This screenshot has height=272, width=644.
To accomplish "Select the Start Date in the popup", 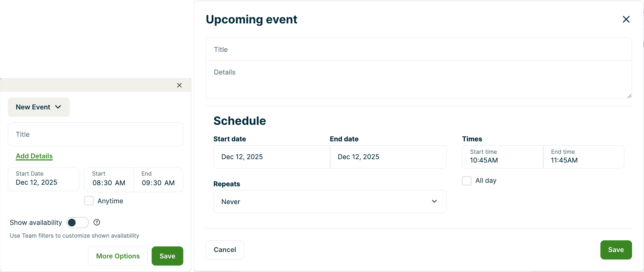I will click(43, 179).
